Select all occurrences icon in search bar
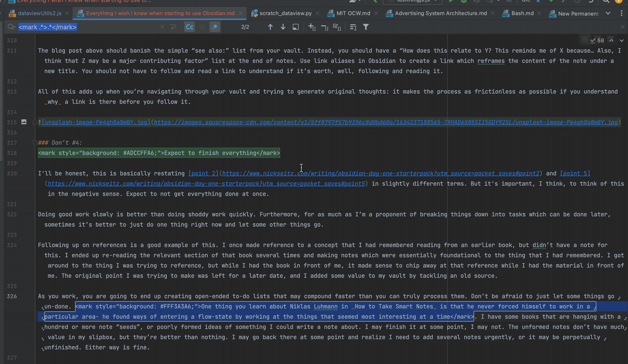 [337, 27]
